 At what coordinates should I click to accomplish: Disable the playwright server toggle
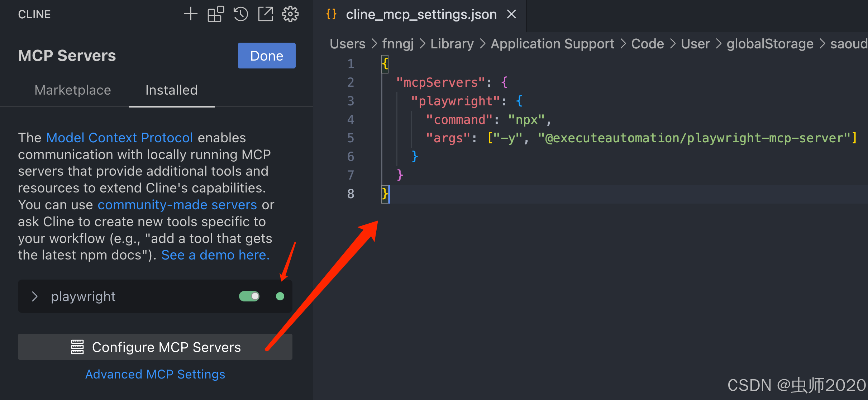coord(249,296)
